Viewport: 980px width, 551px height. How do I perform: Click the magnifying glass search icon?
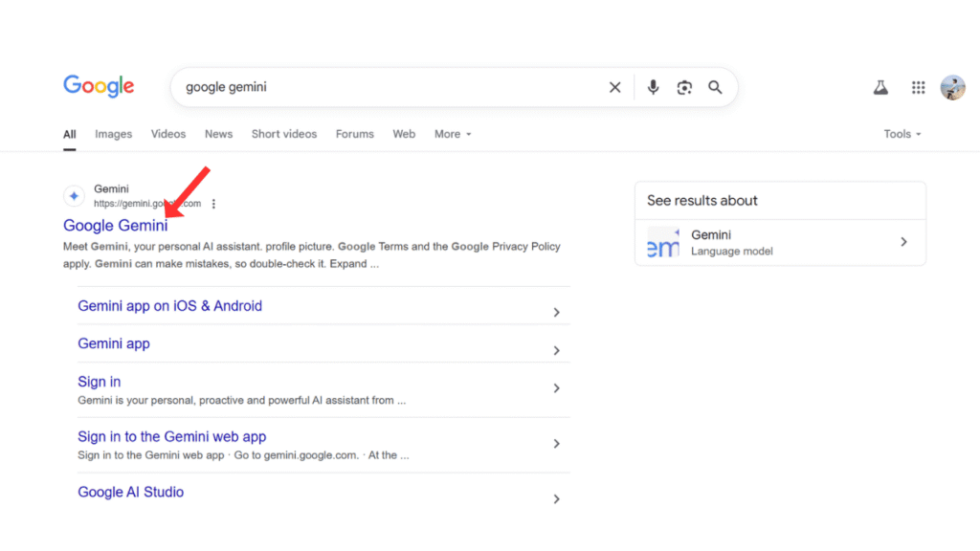click(715, 87)
